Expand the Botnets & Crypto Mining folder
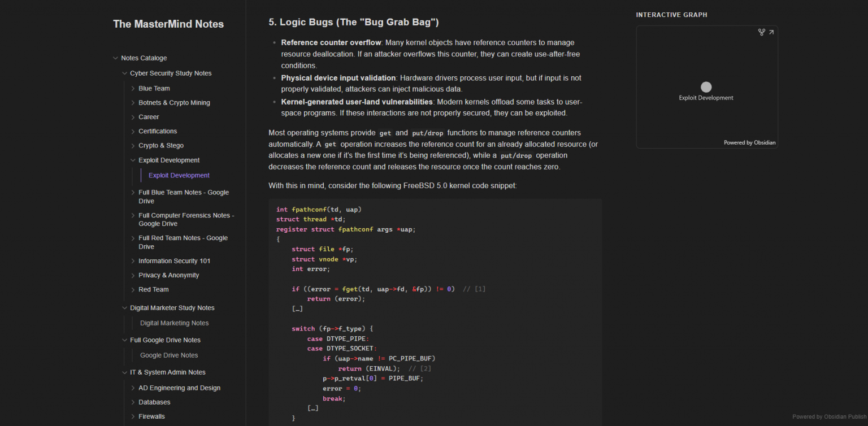The height and width of the screenshot is (426, 868). (133, 103)
